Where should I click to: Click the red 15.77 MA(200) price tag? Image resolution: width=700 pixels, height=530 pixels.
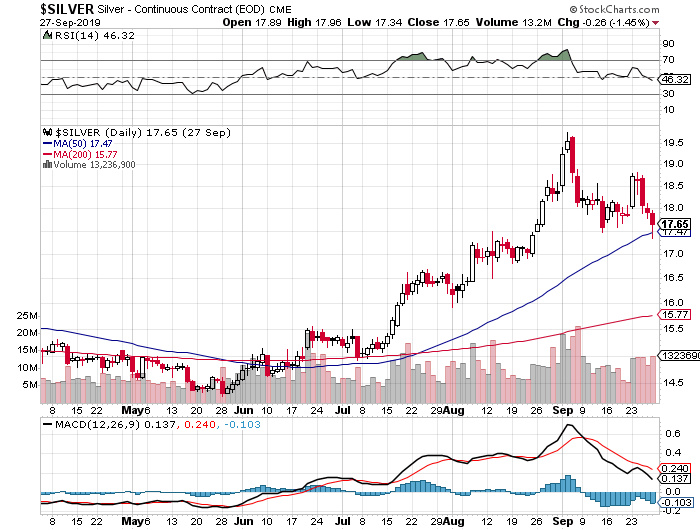674,315
